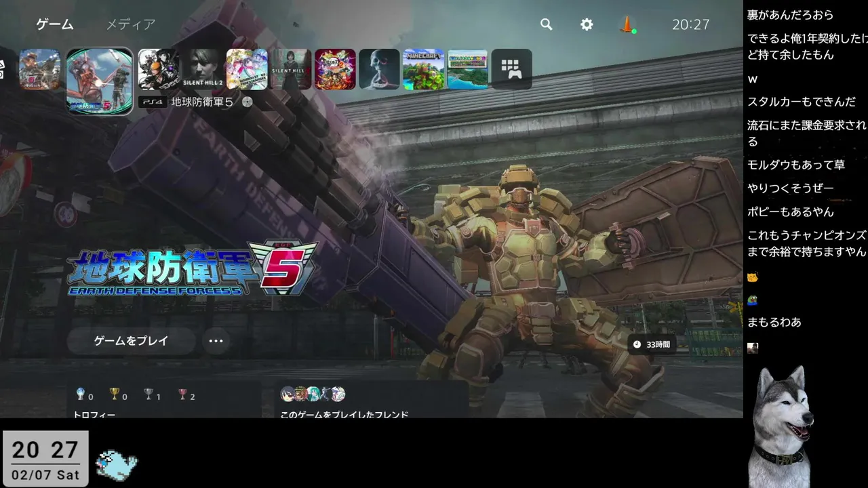The image size is (868, 488).
Task: Click chat message 流石にまた課金要求される
Action: pos(807,134)
